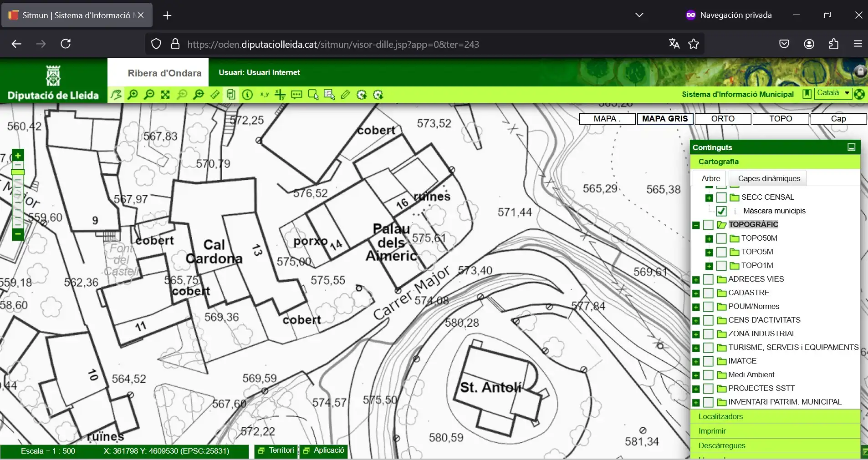Open the Català language dropdown
This screenshot has height=460, width=868.
tap(833, 93)
